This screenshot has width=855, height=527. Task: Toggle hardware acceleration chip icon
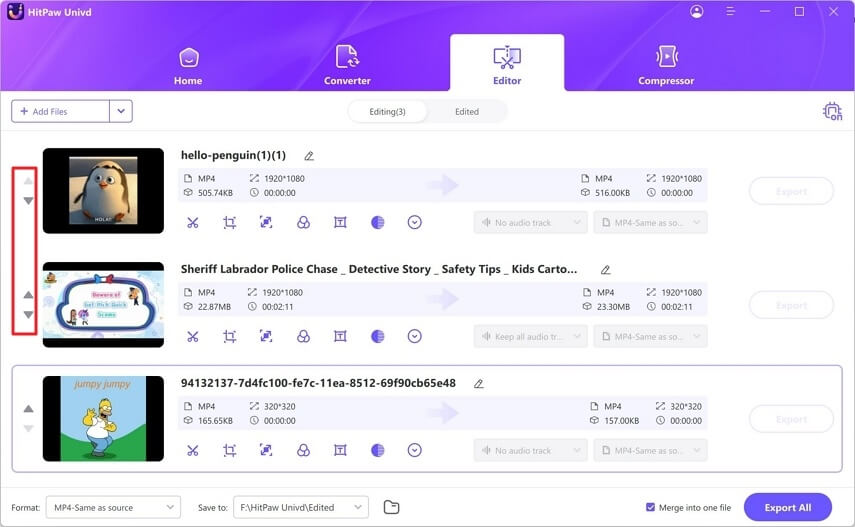832,111
